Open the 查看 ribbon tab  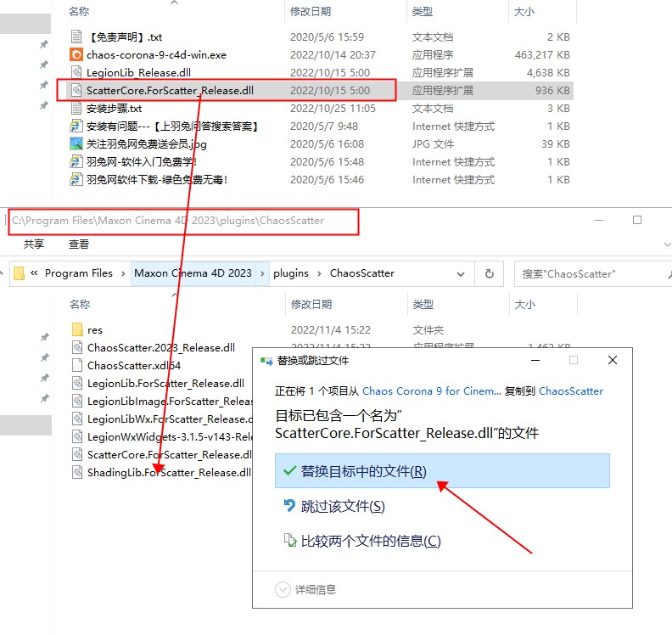click(79, 244)
